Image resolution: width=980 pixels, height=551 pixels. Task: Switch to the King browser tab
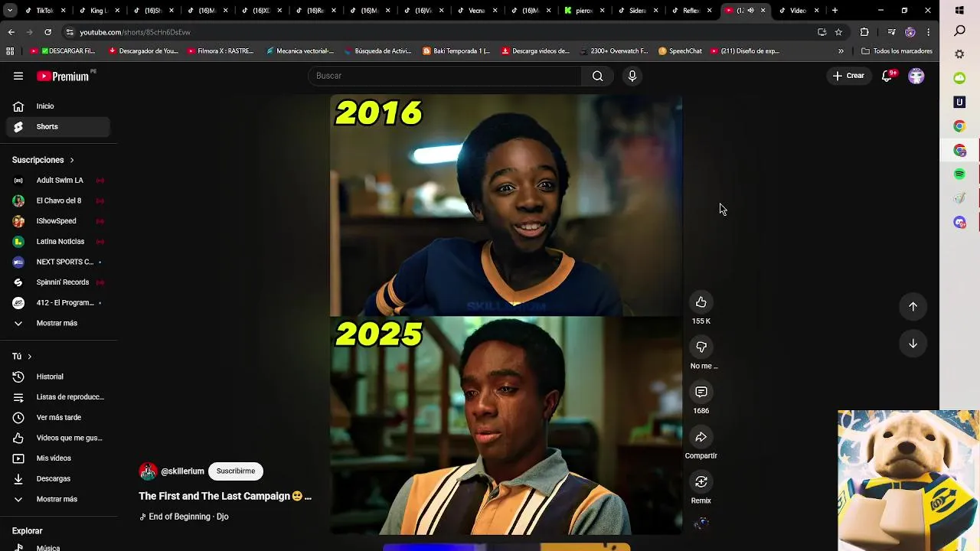[96, 11]
